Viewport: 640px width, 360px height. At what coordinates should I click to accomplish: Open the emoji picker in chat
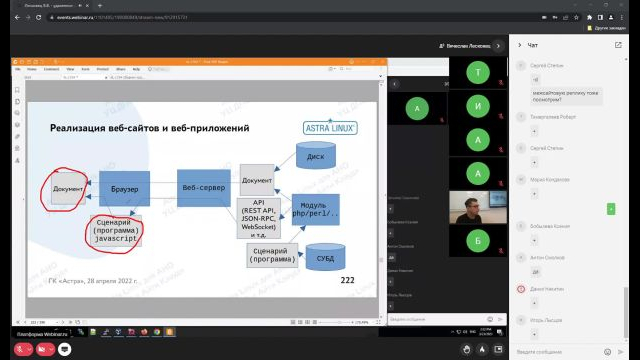[x=607, y=351]
